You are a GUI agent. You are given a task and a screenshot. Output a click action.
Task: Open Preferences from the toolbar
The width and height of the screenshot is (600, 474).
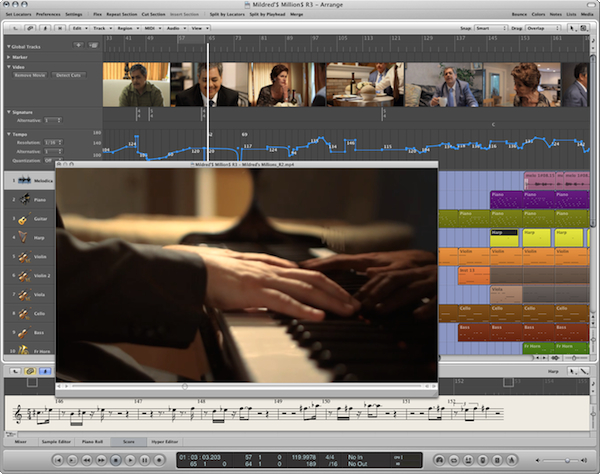(x=48, y=14)
